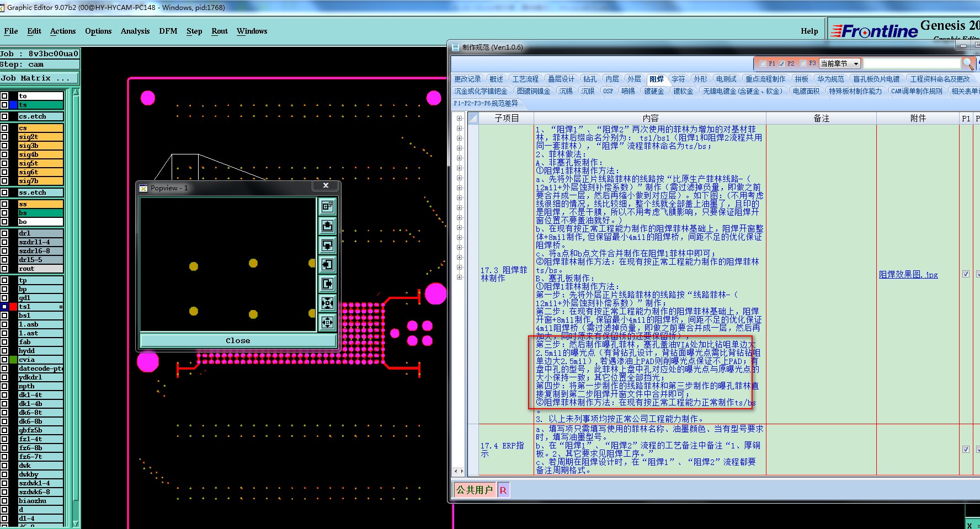The image size is (980, 529).
Task: Expand the fourth tree row in the spec table
Action: tap(459, 148)
